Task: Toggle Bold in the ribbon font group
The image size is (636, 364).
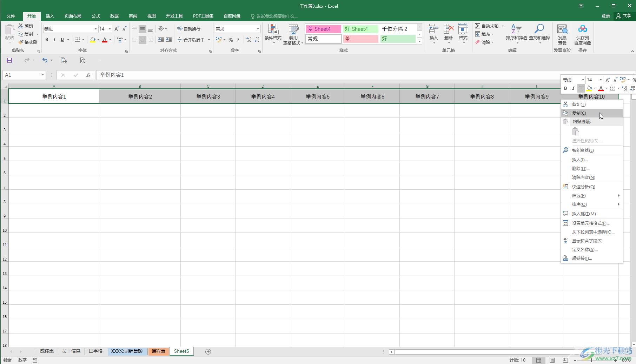Action: point(47,40)
